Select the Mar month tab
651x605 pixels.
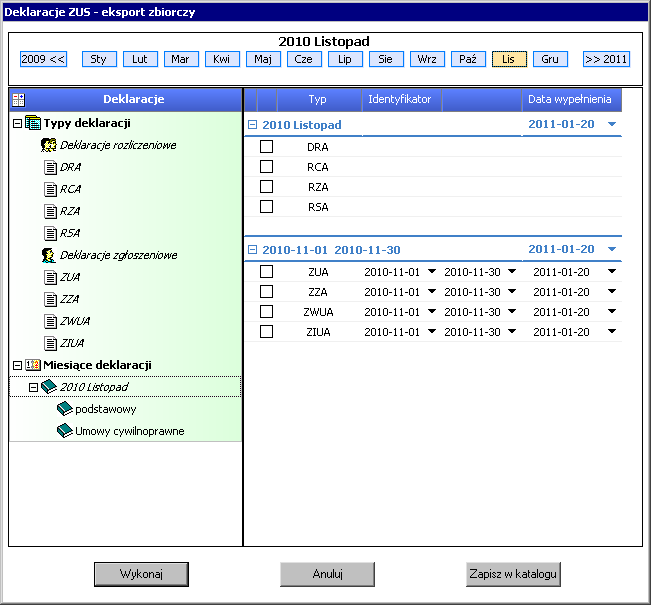pos(181,59)
